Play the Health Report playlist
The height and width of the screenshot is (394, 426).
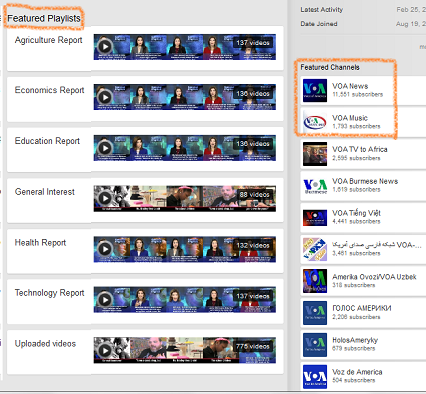click(105, 249)
